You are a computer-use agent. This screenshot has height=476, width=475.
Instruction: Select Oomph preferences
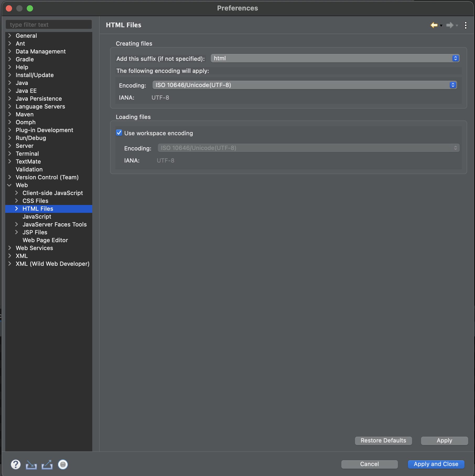click(25, 122)
